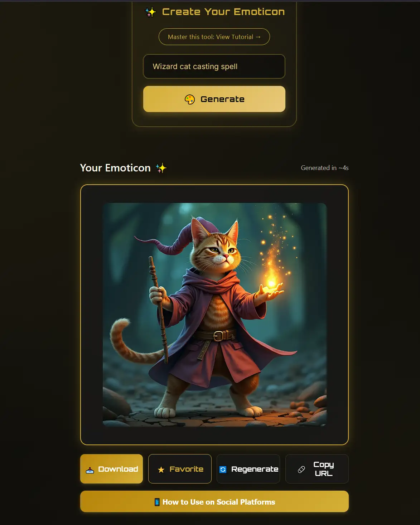Click the chain link icon
The image size is (420, 525).
301,470
